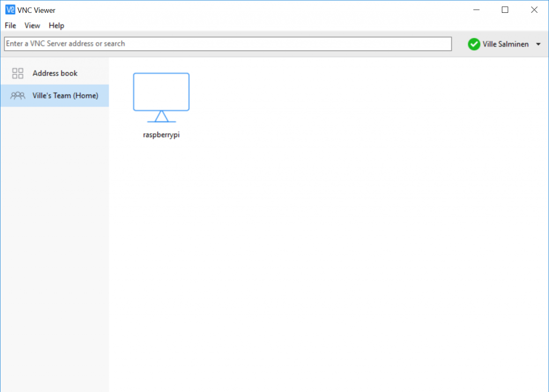Image resolution: width=549 pixels, height=392 pixels.
Task: Click the VNC Viewer logo in the title bar
Action: point(9,9)
